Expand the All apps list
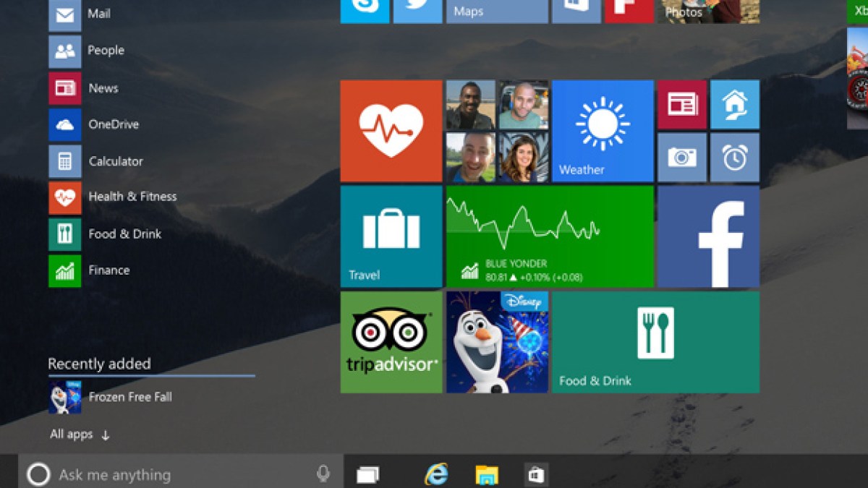Screen dimensions: 868x488 pyautogui.click(x=80, y=435)
